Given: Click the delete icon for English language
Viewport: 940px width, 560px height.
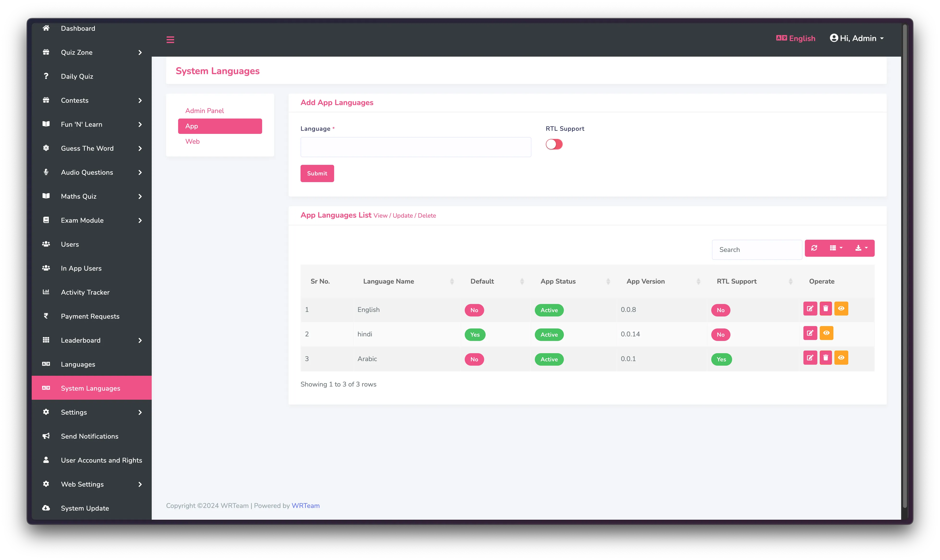Looking at the screenshot, I should [826, 309].
